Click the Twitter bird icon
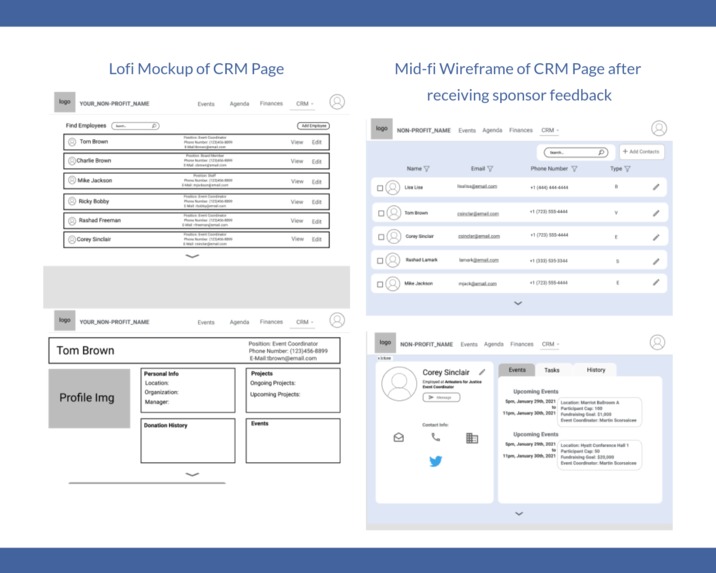This screenshot has width=716, height=573. (x=436, y=461)
